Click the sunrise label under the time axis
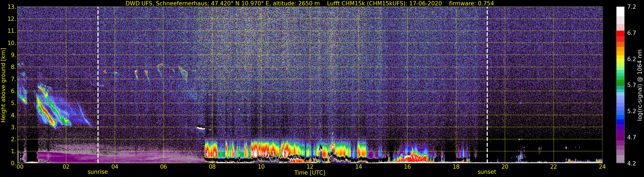 [x=97, y=172]
